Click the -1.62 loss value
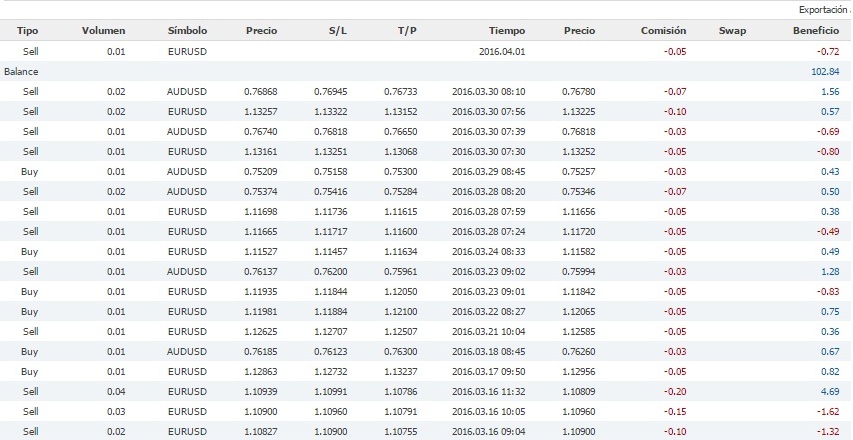The width and height of the screenshot is (853, 440). tap(826, 411)
